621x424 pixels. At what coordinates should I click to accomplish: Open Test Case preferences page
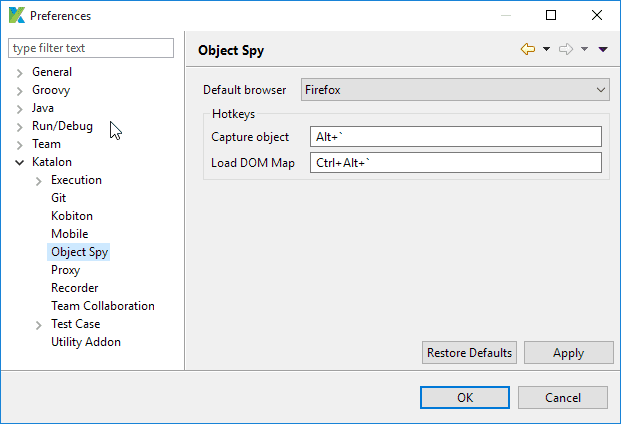pyautogui.click(x=76, y=324)
